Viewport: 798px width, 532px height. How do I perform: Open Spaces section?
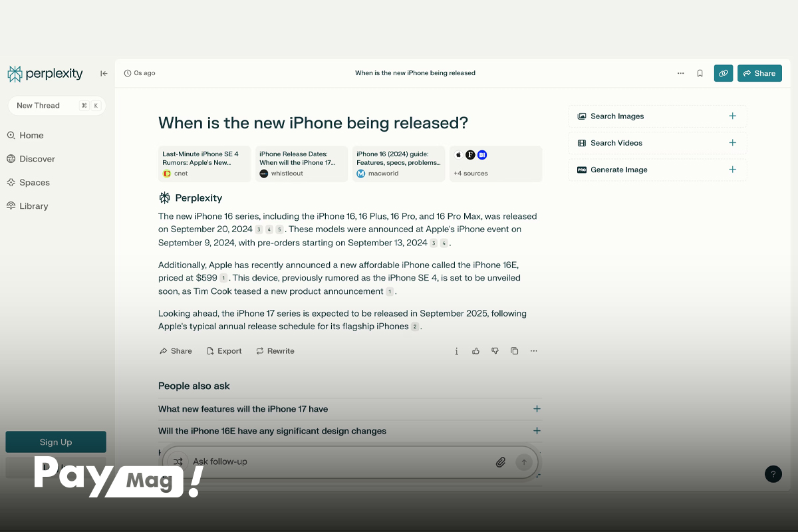(28, 182)
